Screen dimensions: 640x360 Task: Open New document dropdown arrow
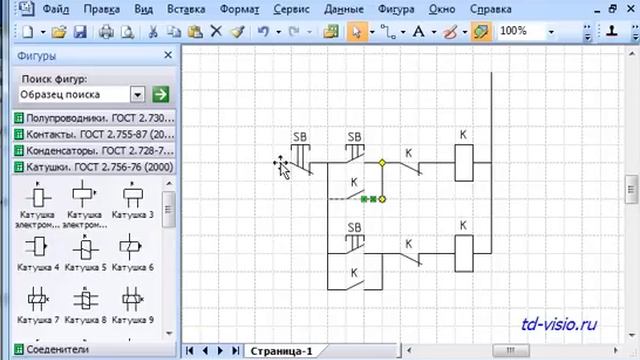click(43, 32)
